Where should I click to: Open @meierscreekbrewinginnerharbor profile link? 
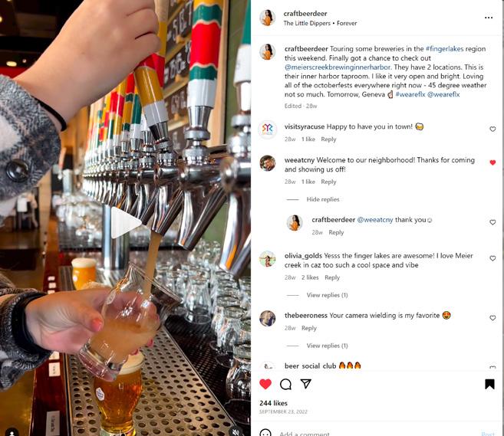[338, 67]
